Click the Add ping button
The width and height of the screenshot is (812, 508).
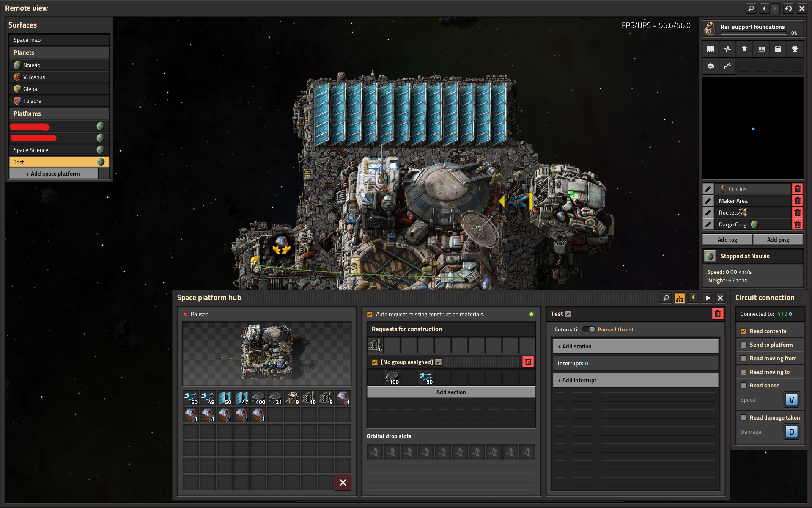click(x=778, y=240)
